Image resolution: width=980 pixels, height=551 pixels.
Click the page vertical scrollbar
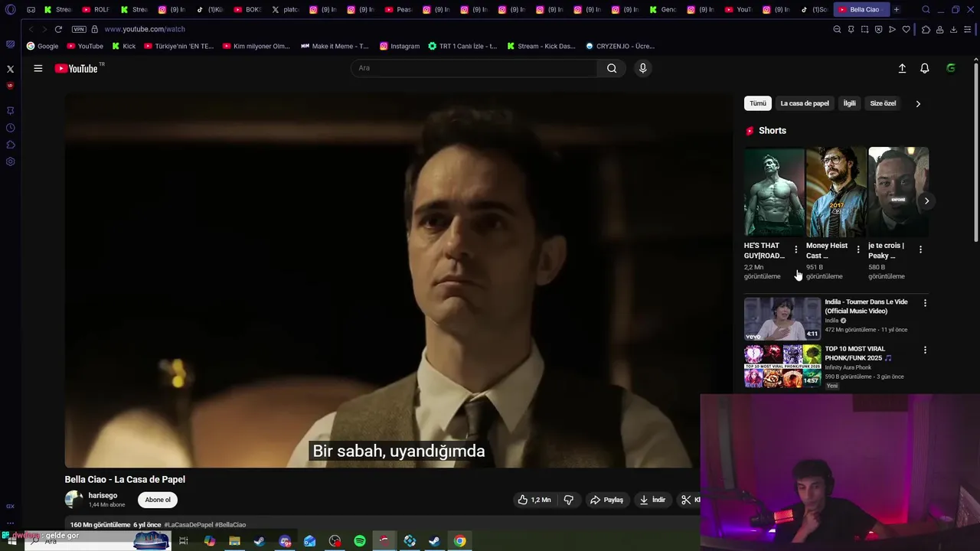(x=976, y=153)
